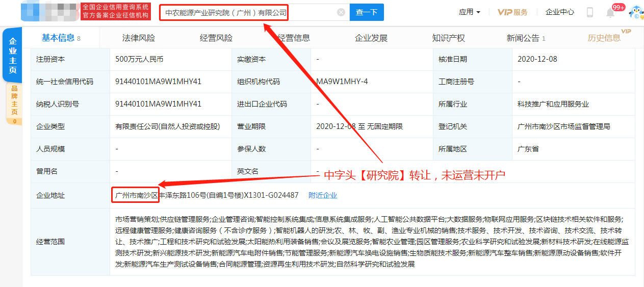Viewport: 644px width, 287px height.
Task: Go to 企业中心
Action: point(559,12)
